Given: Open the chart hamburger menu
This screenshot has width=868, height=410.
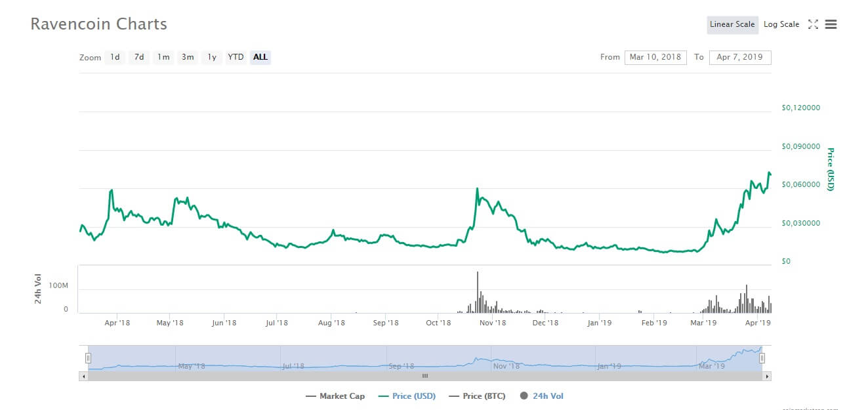Looking at the screenshot, I should tap(831, 24).
